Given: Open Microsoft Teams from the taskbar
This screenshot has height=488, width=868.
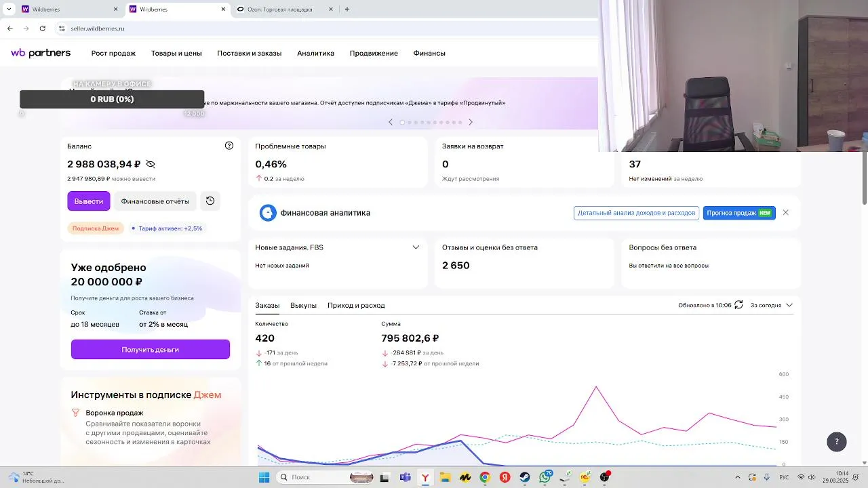Looking at the screenshot, I should coord(405,477).
